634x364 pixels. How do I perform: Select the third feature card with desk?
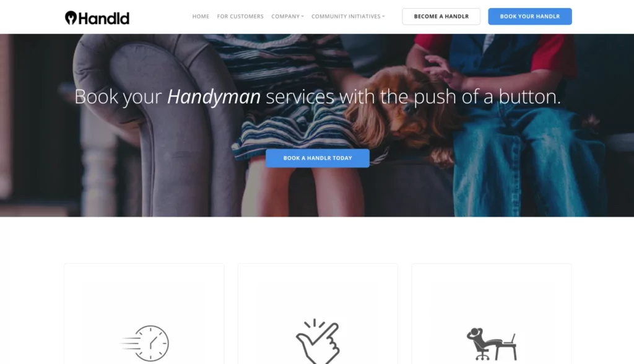[x=492, y=314]
